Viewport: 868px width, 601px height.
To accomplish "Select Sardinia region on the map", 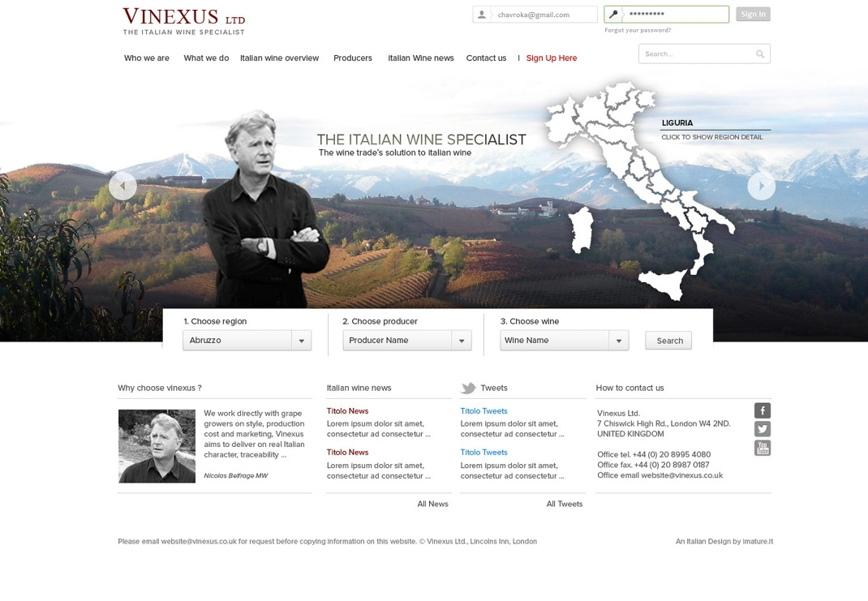I will point(582,230).
